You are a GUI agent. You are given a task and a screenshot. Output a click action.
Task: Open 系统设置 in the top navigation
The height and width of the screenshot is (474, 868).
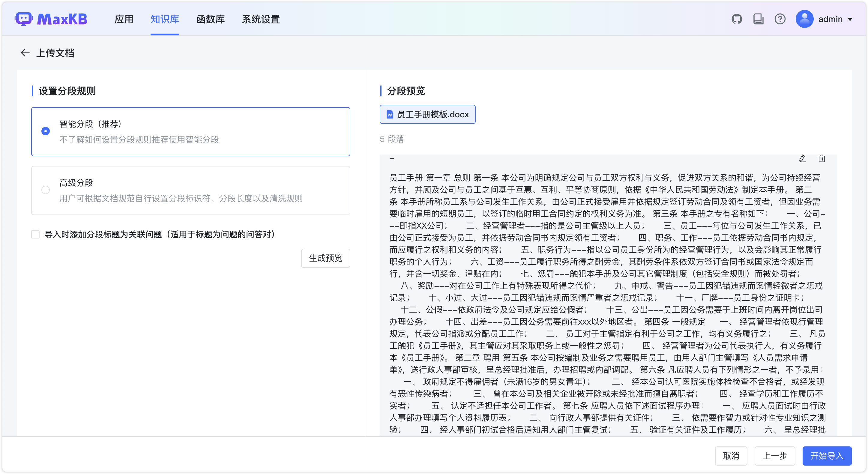(261, 19)
